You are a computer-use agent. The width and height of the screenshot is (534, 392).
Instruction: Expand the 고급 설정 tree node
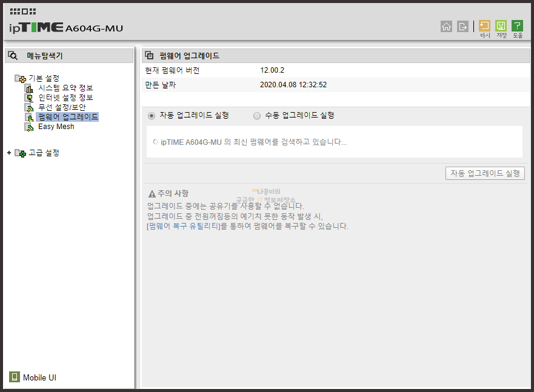click(9, 153)
